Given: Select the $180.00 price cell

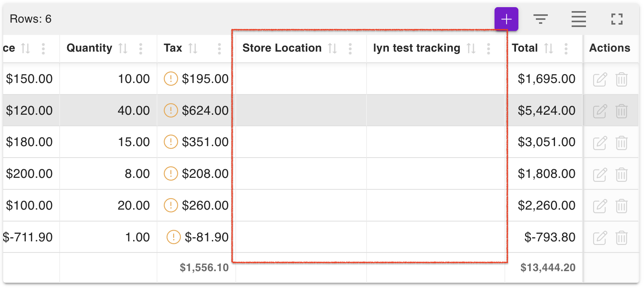Looking at the screenshot, I should [x=31, y=142].
